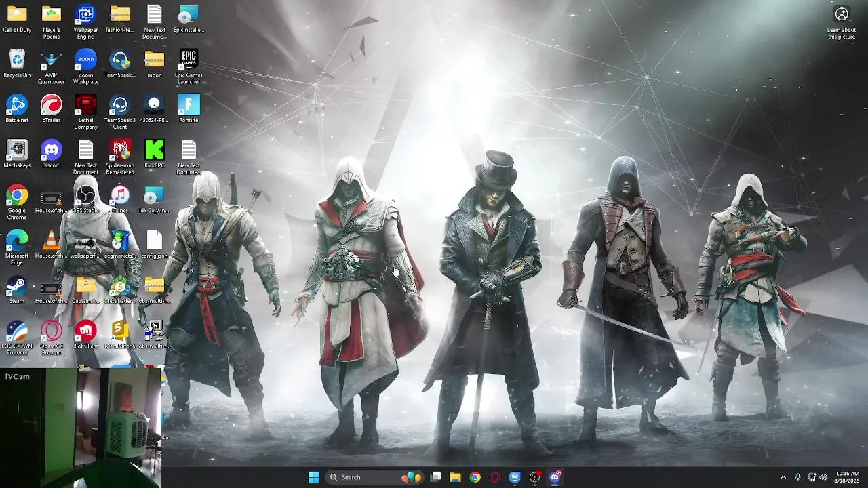Open the moon folder
The height and width of the screenshot is (488, 868).
click(155, 64)
